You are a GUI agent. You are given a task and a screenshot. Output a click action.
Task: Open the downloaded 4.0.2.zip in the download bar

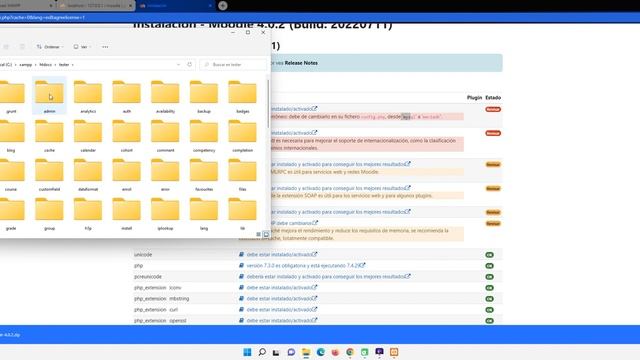(x=10, y=335)
